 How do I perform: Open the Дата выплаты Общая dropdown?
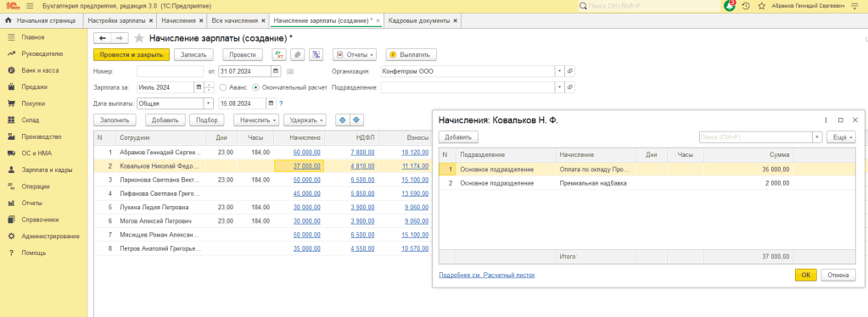pyautogui.click(x=209, y=103)
